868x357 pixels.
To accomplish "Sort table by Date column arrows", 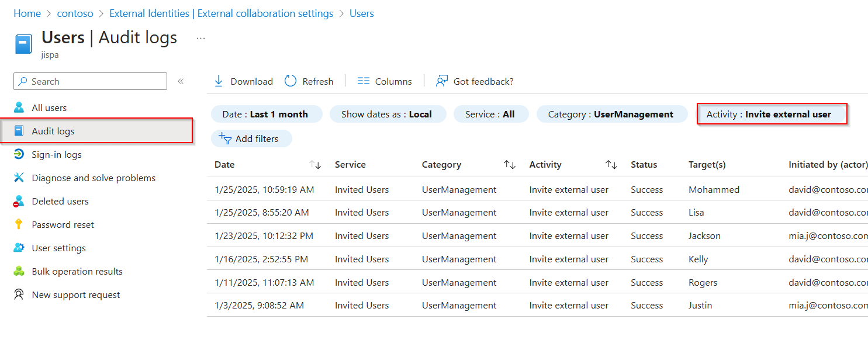I will [315, 165].
